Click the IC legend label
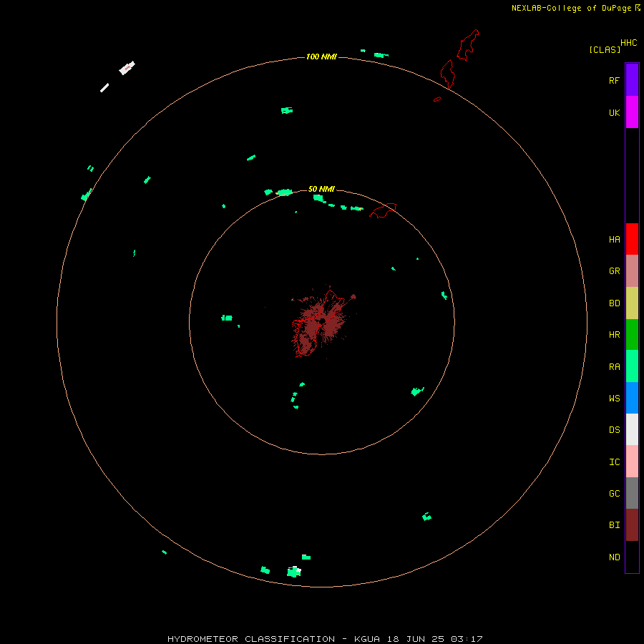Image resolution: width=644 pixels, height=644 pixels. pos(614,462)
